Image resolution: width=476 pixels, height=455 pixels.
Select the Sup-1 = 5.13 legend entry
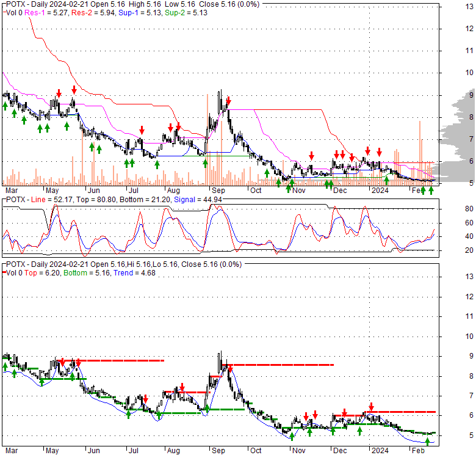tap(140, 13)
